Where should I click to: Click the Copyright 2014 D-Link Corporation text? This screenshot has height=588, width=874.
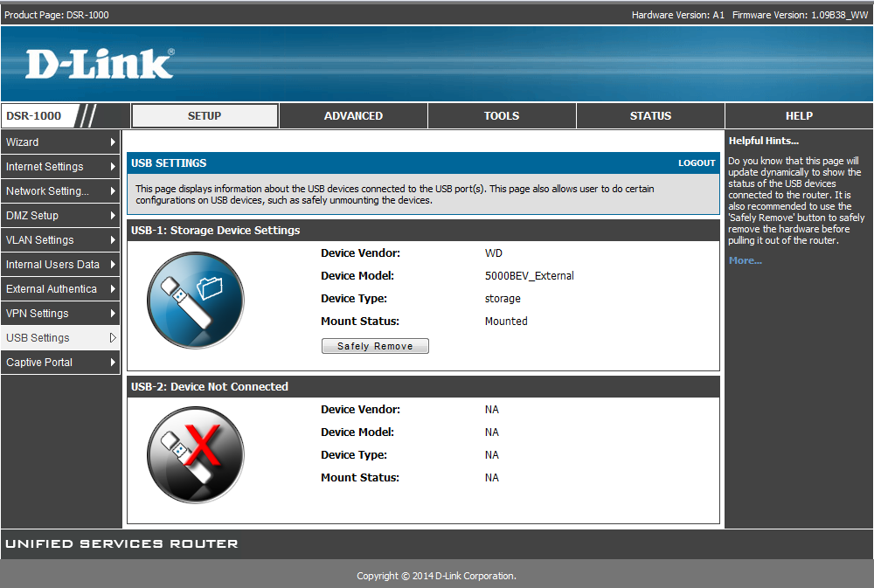pyautogui.click(x=436, y=576)
